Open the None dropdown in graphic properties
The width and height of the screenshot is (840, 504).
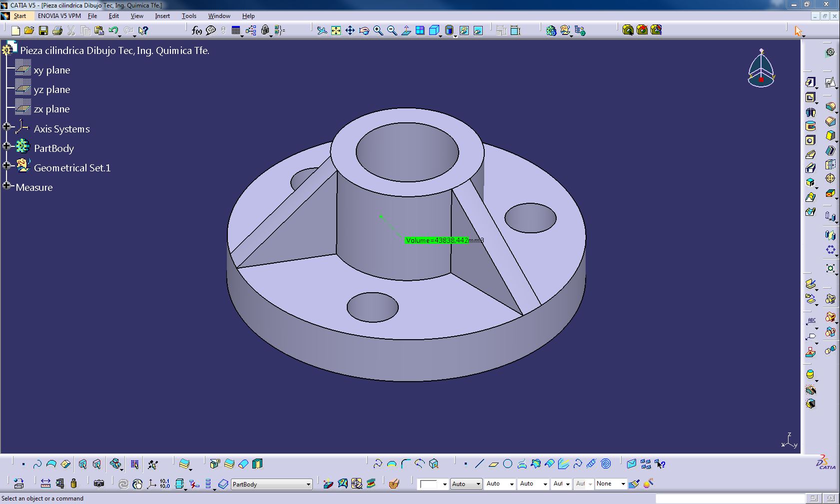point(623,484)
